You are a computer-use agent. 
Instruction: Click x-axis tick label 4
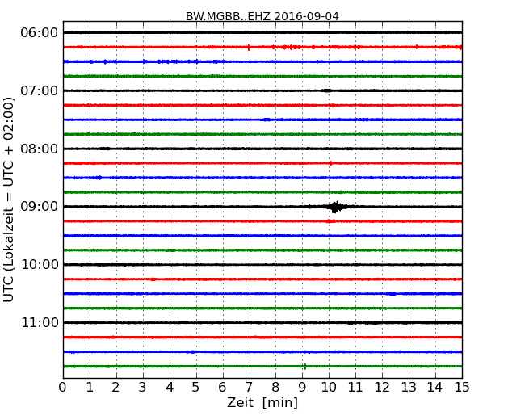(x=170, y=388)
